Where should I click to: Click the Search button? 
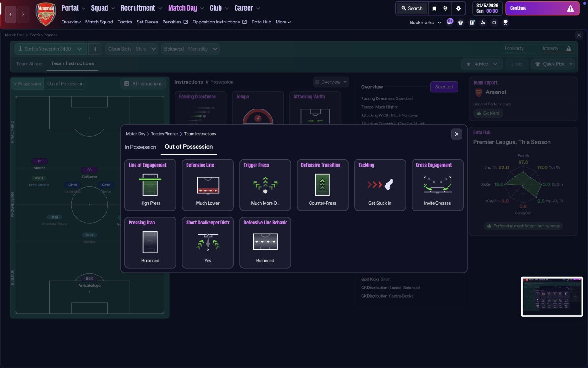[412, 8]
